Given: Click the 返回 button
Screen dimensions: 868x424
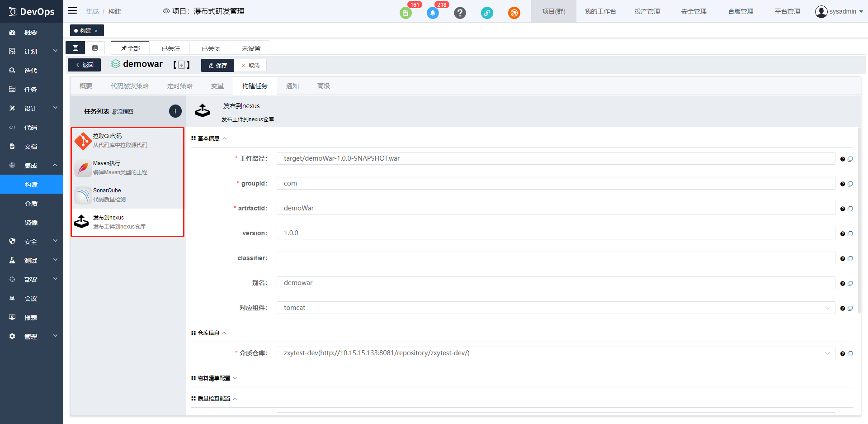Looking at the screenshot, I should (85, 65).
